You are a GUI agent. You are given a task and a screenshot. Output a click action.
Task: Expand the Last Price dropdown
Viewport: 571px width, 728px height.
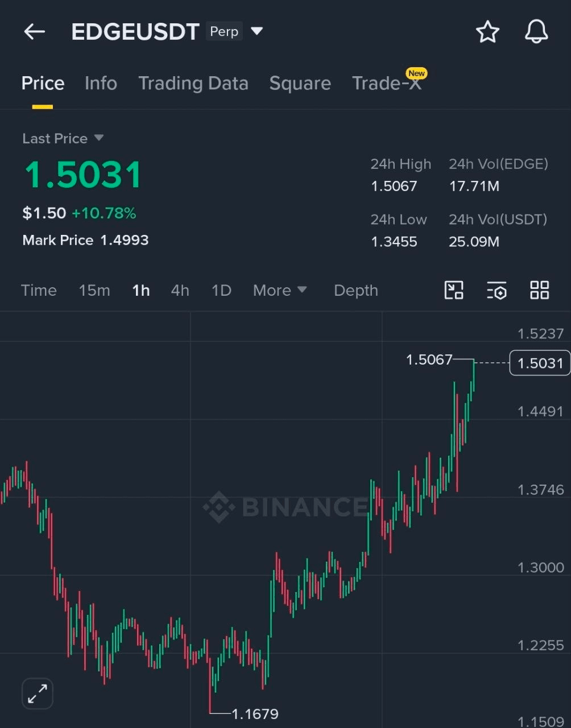coord(99,138)
